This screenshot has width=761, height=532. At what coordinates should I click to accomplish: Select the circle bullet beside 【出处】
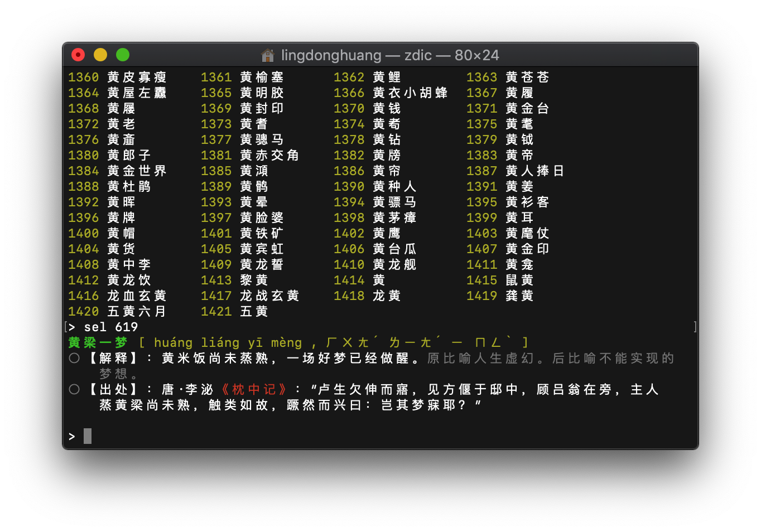click(x=74, y=389)
